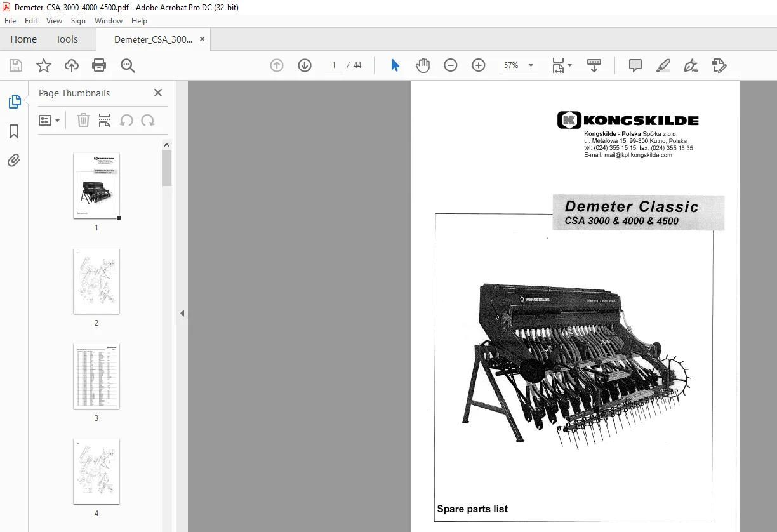This screenshot has width=777, height=532.
Task: Switch to the Tools tab
Action: tap(67, 39)
